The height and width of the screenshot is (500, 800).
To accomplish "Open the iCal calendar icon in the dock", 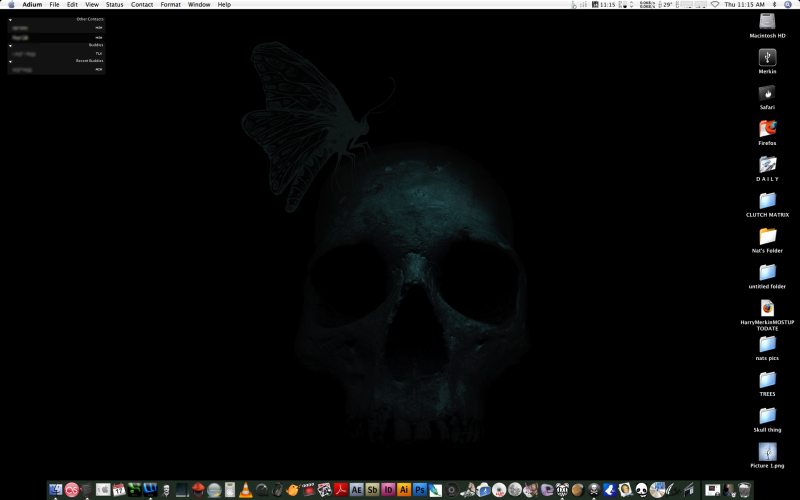I will tap(119, 490).
